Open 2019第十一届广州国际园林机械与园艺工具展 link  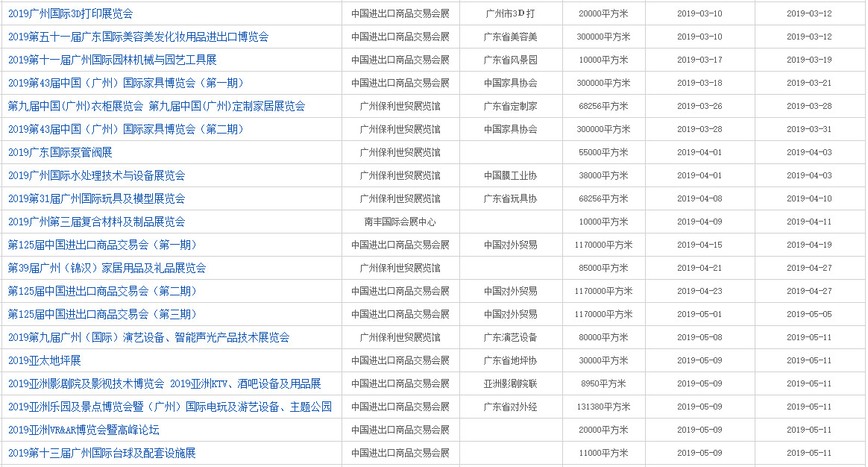pyautogui.click(x=113, y=60)
